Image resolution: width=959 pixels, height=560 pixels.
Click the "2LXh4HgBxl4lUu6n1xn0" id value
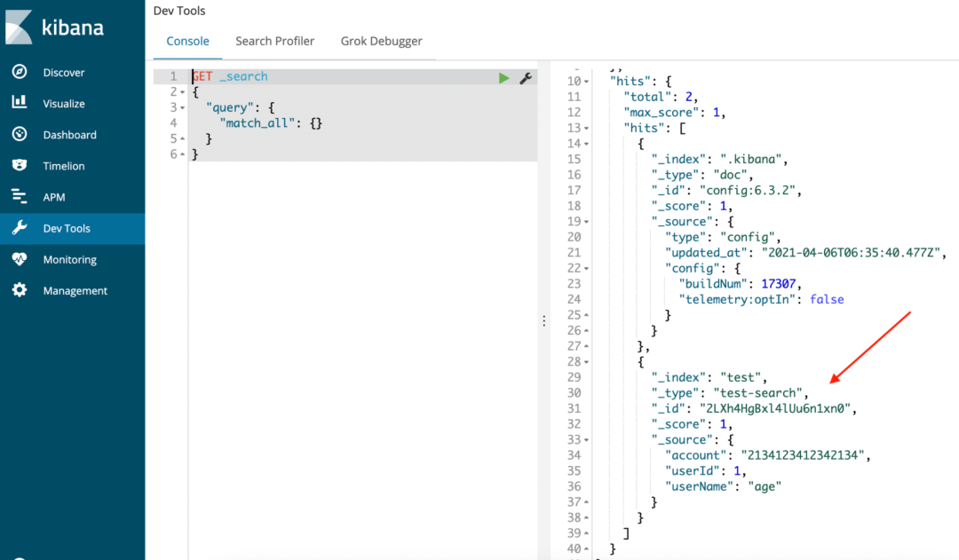point(775,408)
